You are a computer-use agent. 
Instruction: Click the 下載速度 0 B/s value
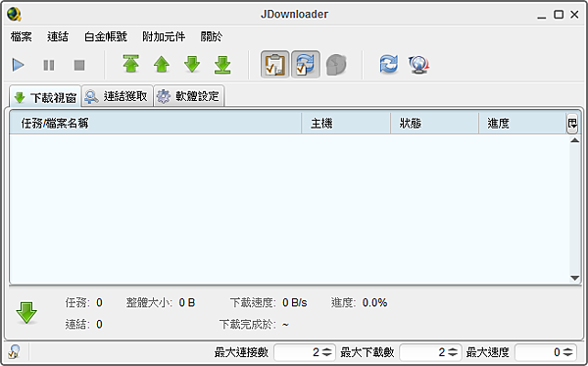tap(294, 302)
